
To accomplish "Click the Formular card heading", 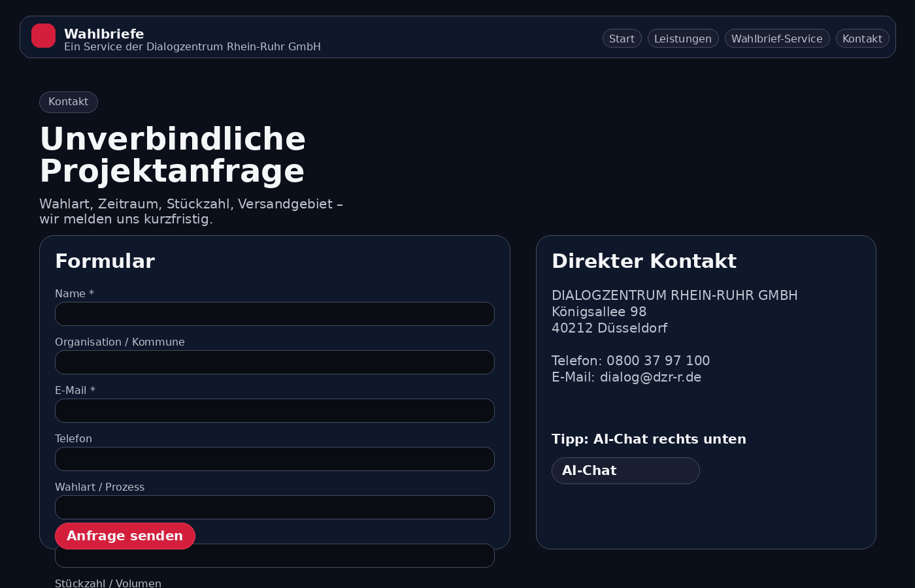I will coord(105,261).
